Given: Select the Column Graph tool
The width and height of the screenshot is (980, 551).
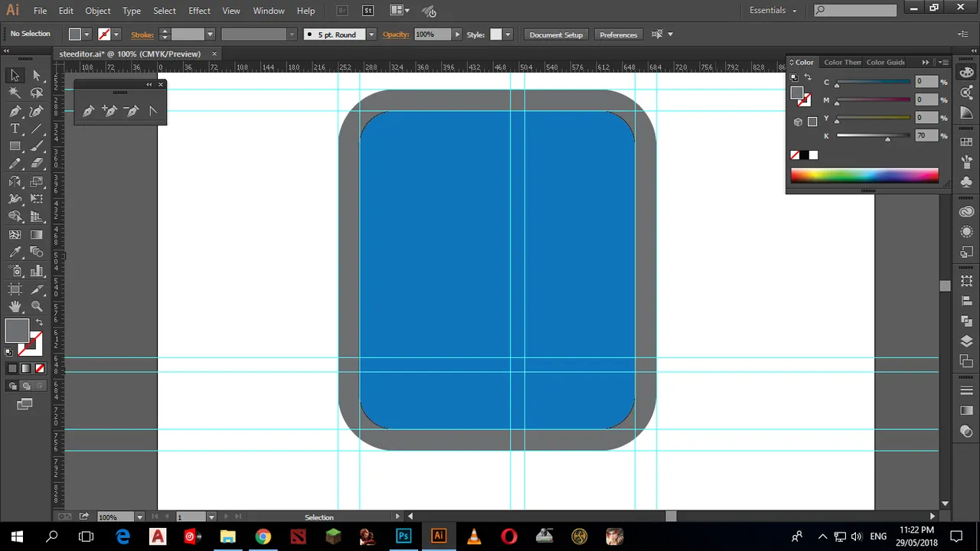Looking at the screenshot, I should click(37, 271).
